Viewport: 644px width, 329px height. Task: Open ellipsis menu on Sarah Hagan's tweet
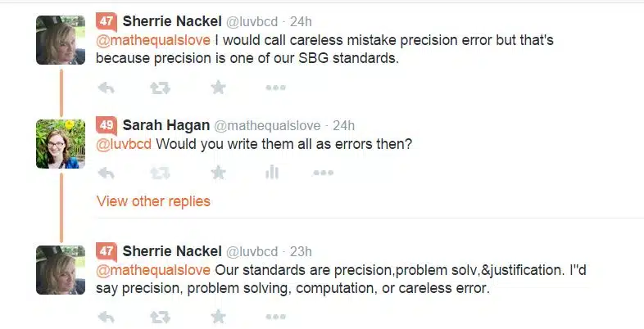[324, 173]
